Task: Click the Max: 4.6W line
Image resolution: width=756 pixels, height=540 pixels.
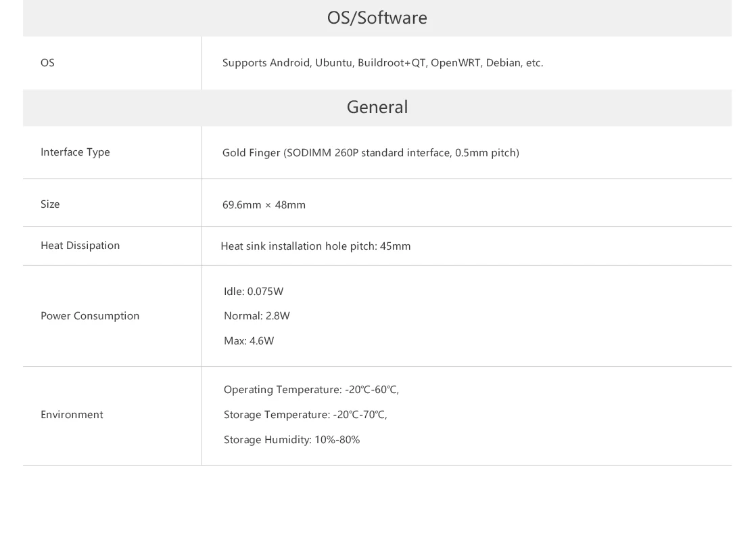Action: (x=249, y=341)
